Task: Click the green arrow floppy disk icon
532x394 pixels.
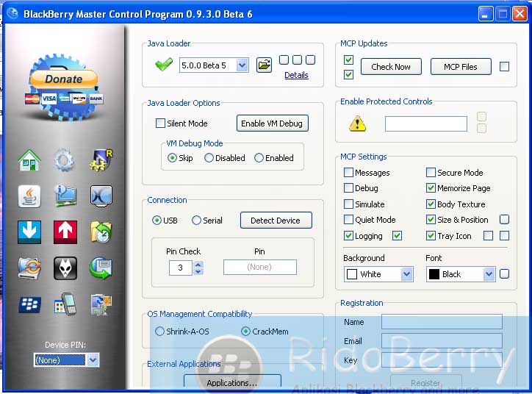Action: [101, 268]
